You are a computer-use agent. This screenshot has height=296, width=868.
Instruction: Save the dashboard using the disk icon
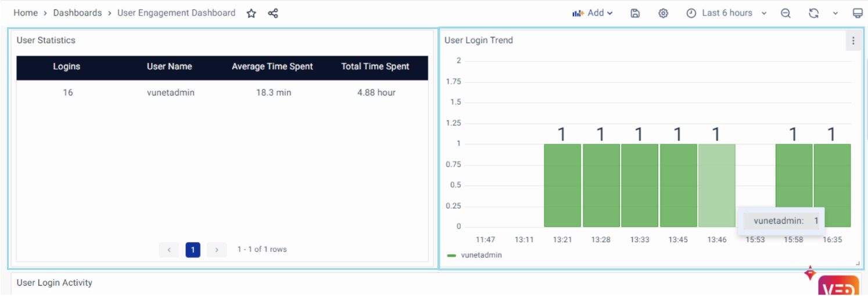click(x=635, y=13)
